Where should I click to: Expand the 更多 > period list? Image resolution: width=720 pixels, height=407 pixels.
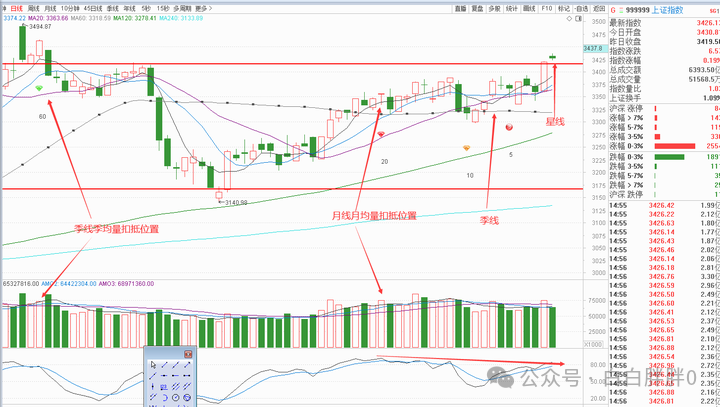(203, 9)
